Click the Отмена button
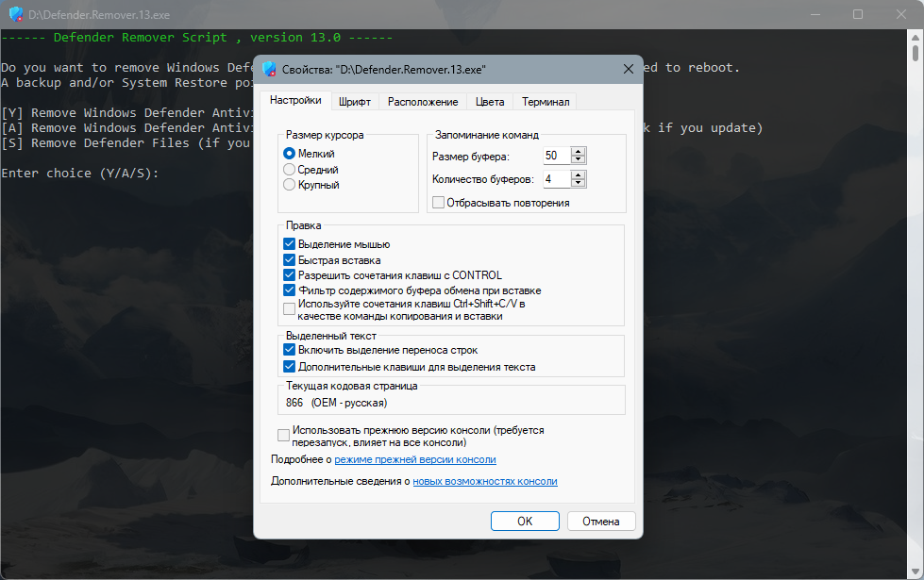This screenshot has height=580, width=924. 601,522
